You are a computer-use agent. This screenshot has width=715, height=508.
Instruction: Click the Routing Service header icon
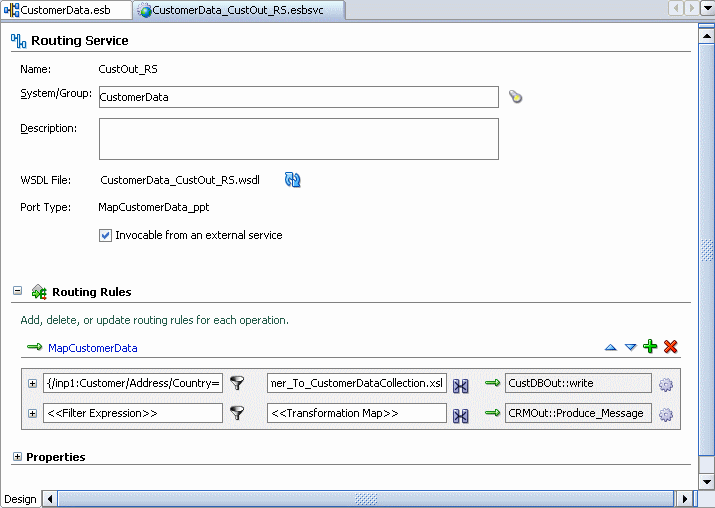click(x=18, y=41)
